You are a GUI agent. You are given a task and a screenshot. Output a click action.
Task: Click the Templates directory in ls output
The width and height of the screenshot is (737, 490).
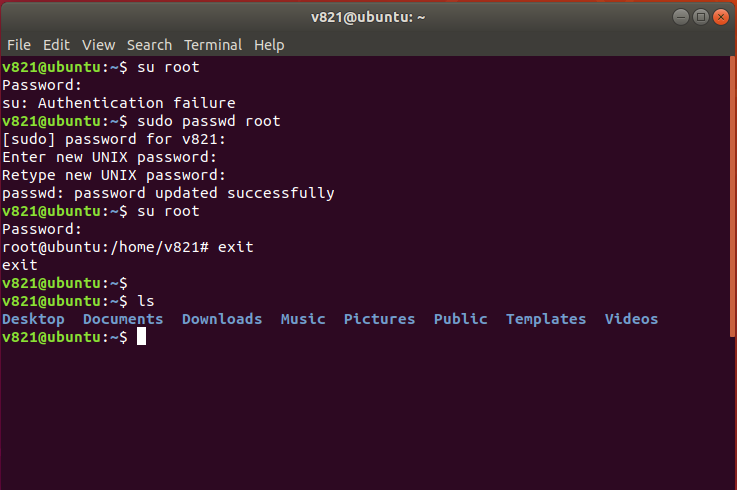click(x=546, y=319)
